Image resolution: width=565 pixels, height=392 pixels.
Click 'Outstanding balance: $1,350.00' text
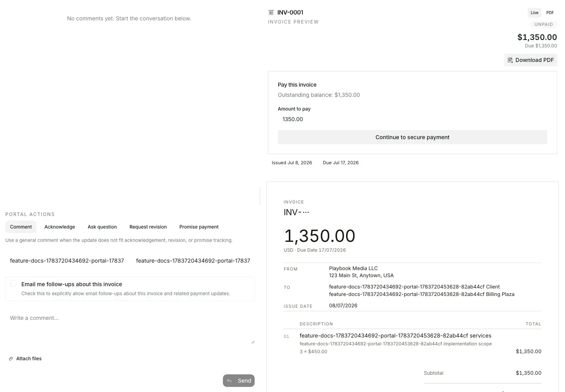point(319,95)
